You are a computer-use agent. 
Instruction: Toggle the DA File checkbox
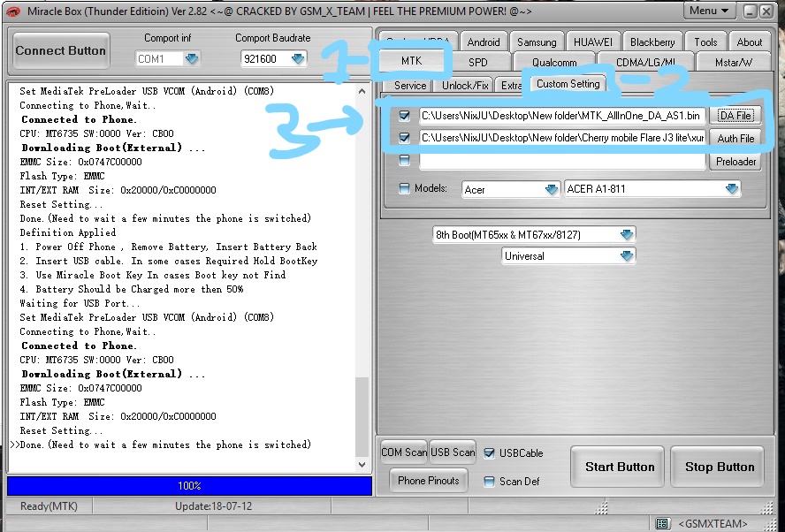(405, 116)
